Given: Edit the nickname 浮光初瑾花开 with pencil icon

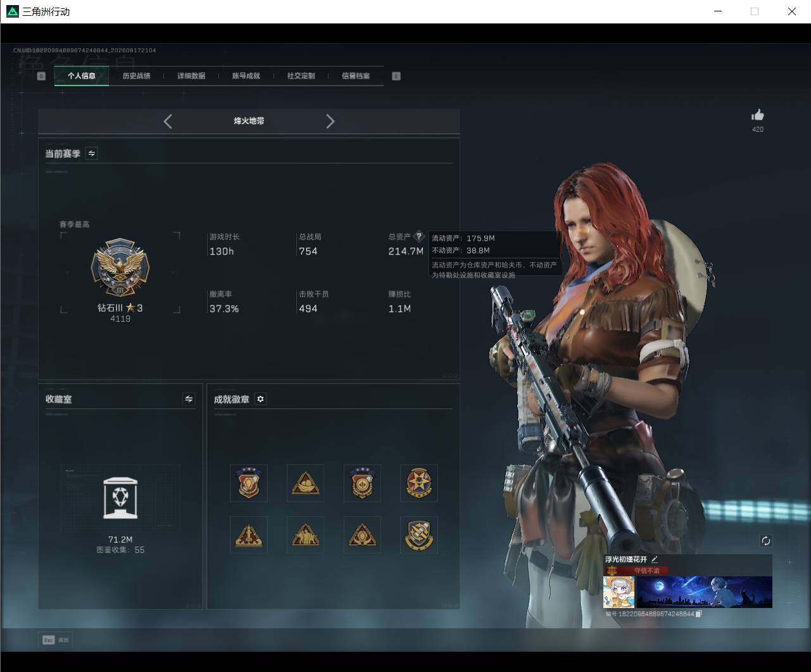Looking at the screenshot, I should [x=655, y=559].
